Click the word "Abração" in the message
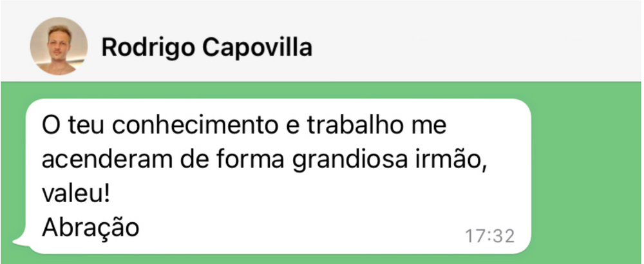Image resolution: width=644 pixels, height=264 pixels. coord(90,227)
